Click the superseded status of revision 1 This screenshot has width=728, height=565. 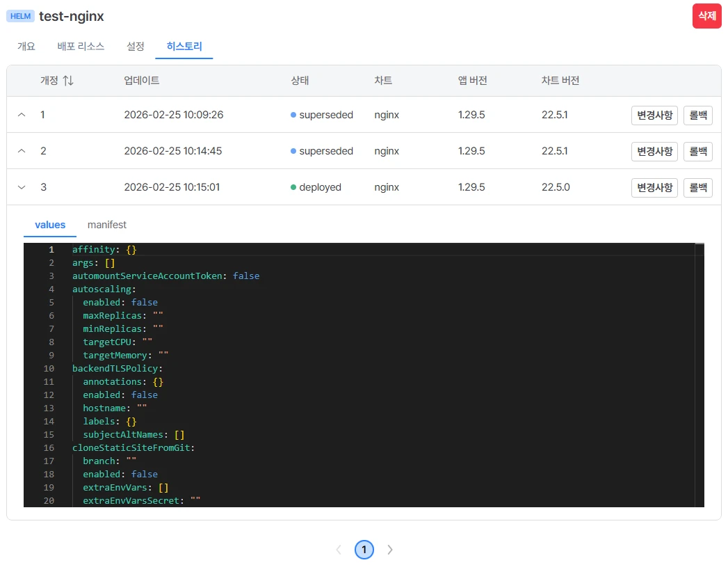click(322, 115)
